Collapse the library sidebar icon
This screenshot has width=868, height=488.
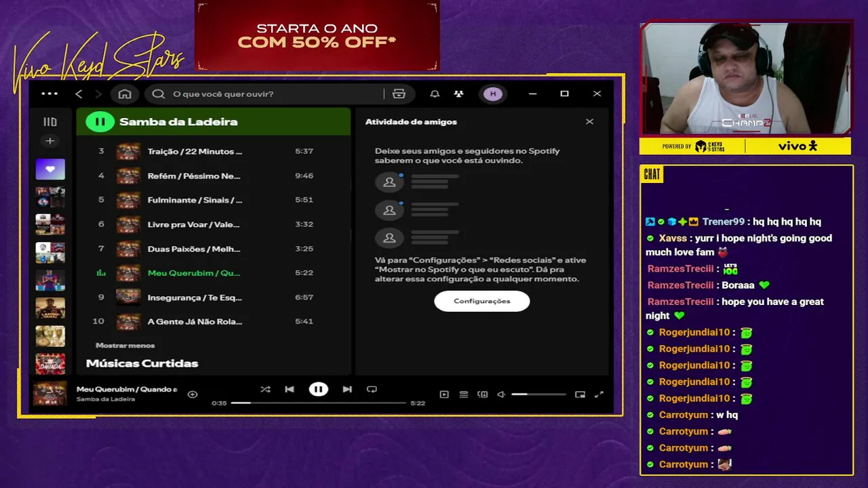tap(50, 122)
